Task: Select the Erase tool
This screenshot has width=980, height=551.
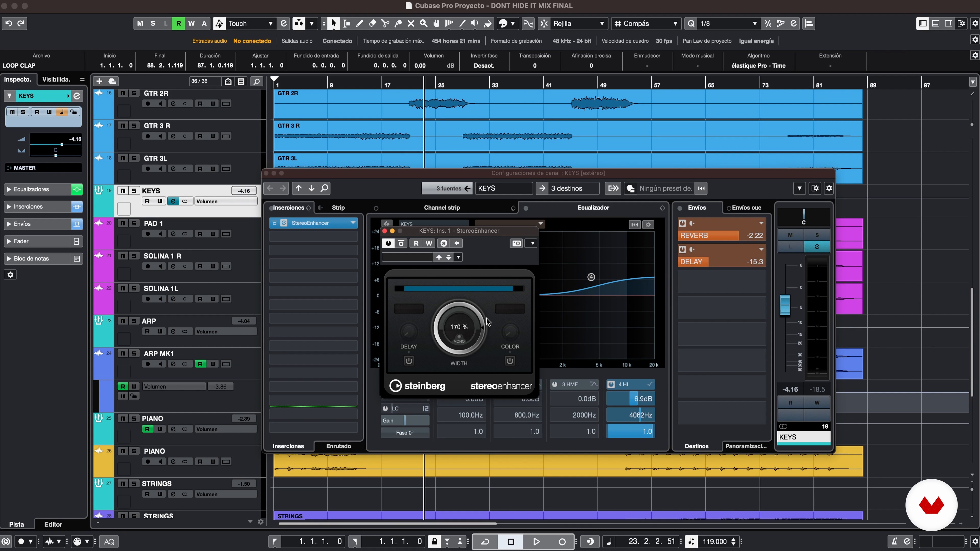Action: tap(372, 23)
